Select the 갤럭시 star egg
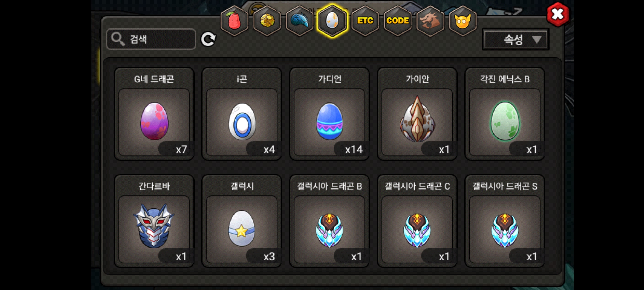 242,221
